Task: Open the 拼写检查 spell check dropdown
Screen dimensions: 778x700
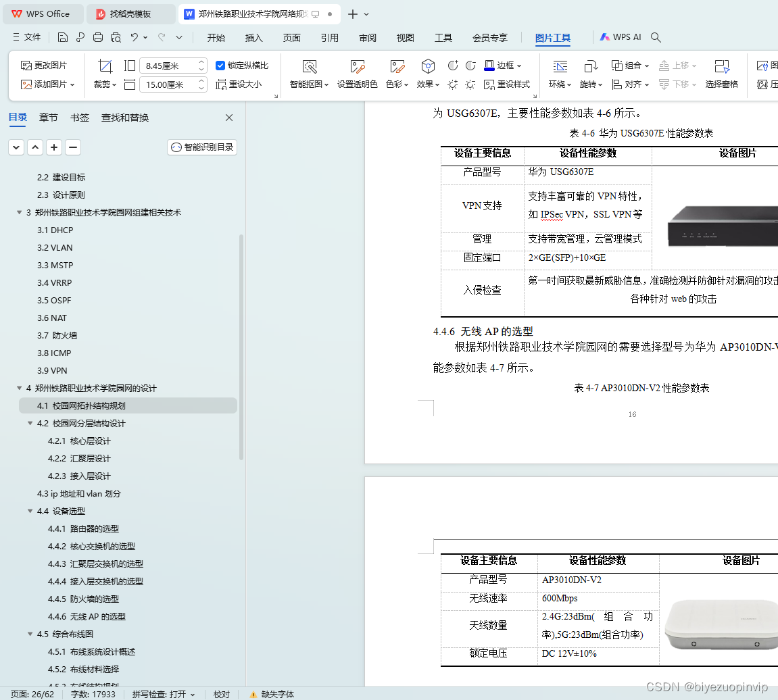Action: (164, 694)
